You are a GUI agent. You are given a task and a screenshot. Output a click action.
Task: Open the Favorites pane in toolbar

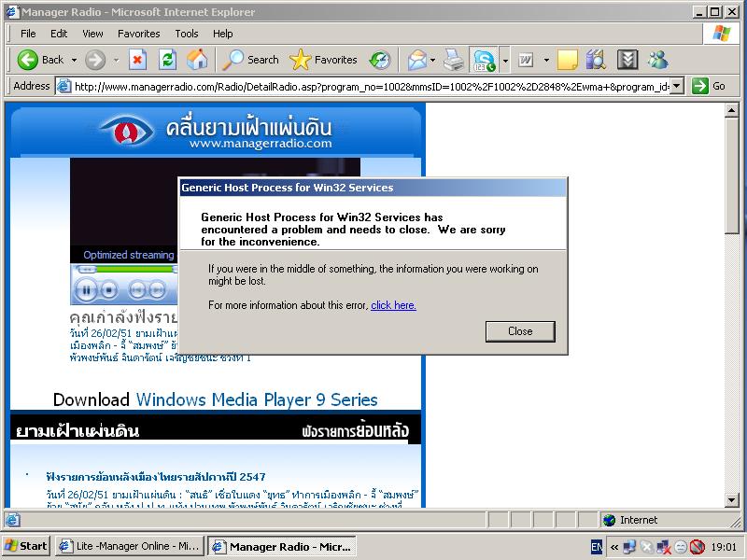pos(323,60)
